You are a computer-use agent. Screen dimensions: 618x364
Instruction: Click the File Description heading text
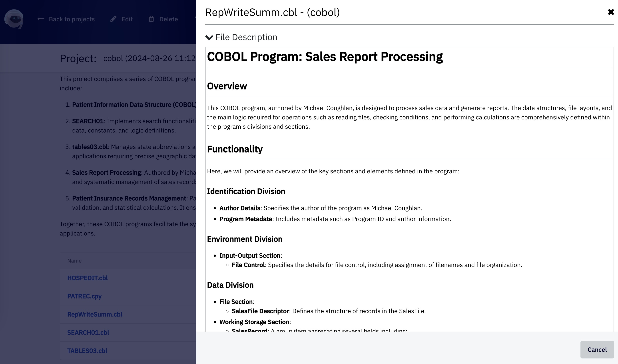point(246,37)
